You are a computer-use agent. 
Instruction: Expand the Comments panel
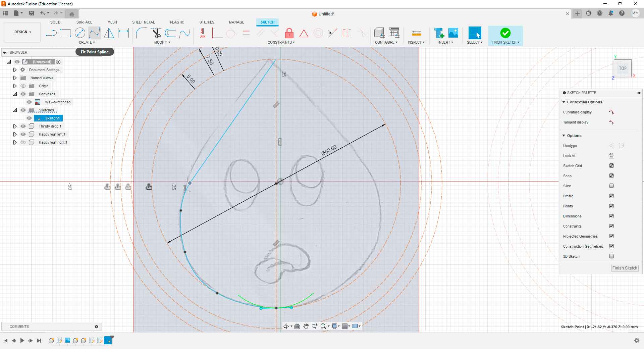(x=96, y=327)
